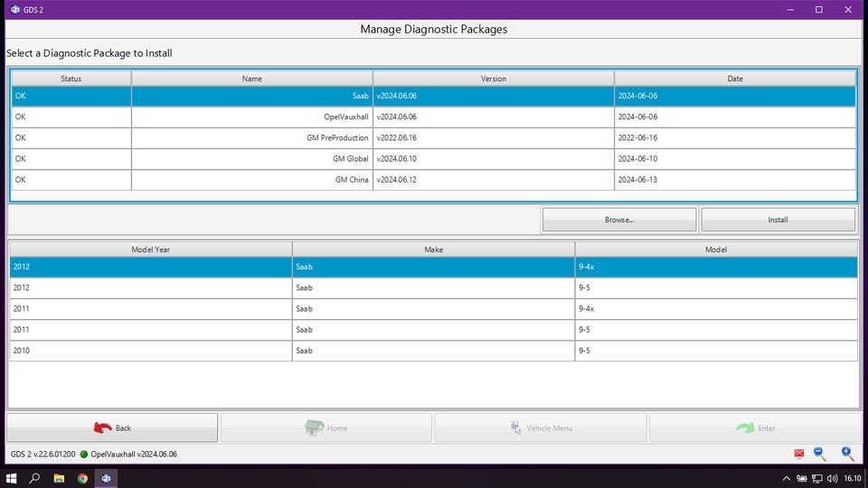
Task: Select the GM PreProduction package row
Action: (x=433, y=137)
